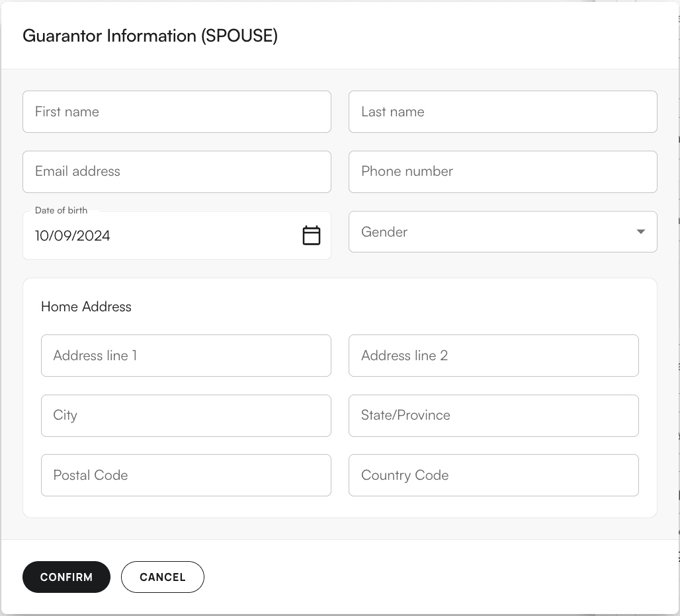Expand the Gender selection list
The image size is (680, 616).
click(503, 231)
